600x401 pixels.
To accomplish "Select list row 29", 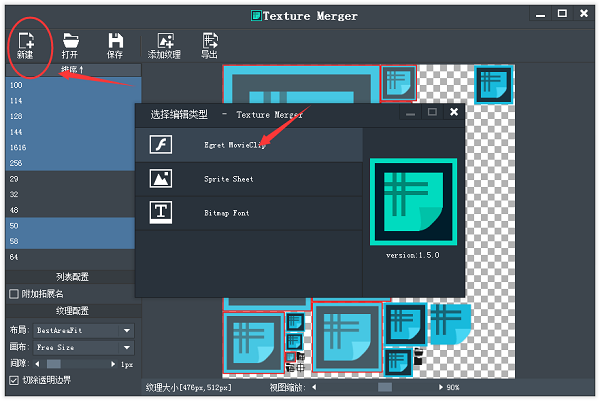I will point(70,179).
